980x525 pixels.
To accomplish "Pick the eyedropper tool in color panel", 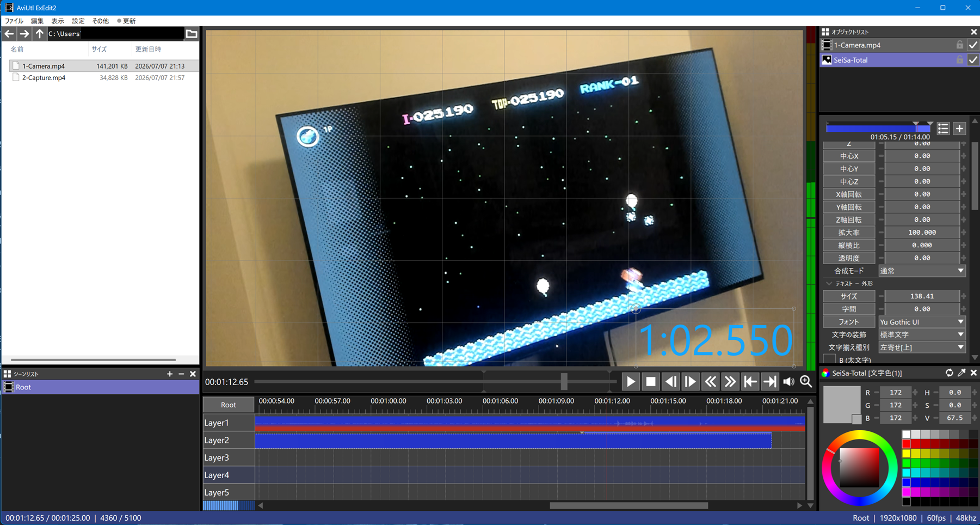I will [x=961, y=373].
